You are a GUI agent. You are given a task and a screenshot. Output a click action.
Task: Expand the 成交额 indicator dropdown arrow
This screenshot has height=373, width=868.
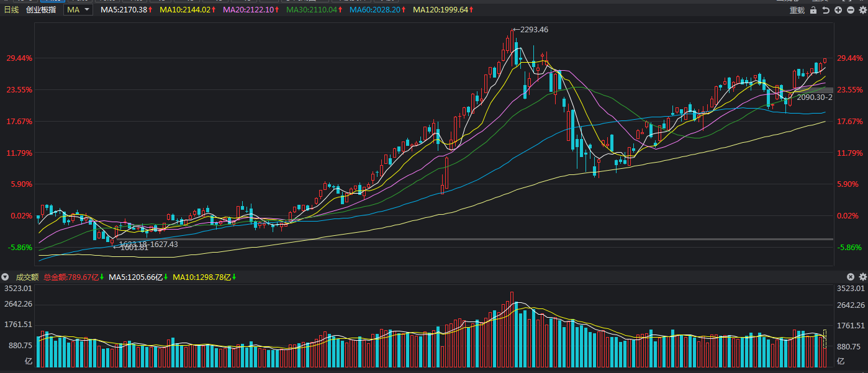pos(6,277)
